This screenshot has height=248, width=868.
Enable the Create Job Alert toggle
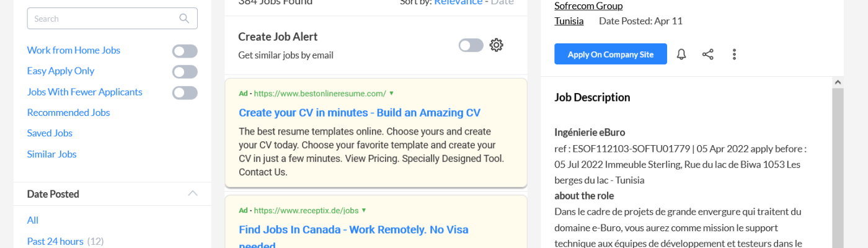tap(471, 45)
